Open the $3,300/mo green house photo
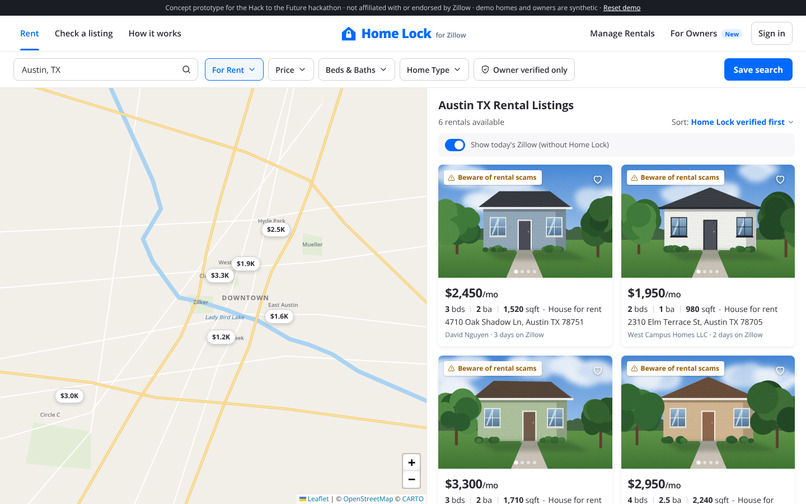Viewport: 806px width, 504px height. [525, 412]
